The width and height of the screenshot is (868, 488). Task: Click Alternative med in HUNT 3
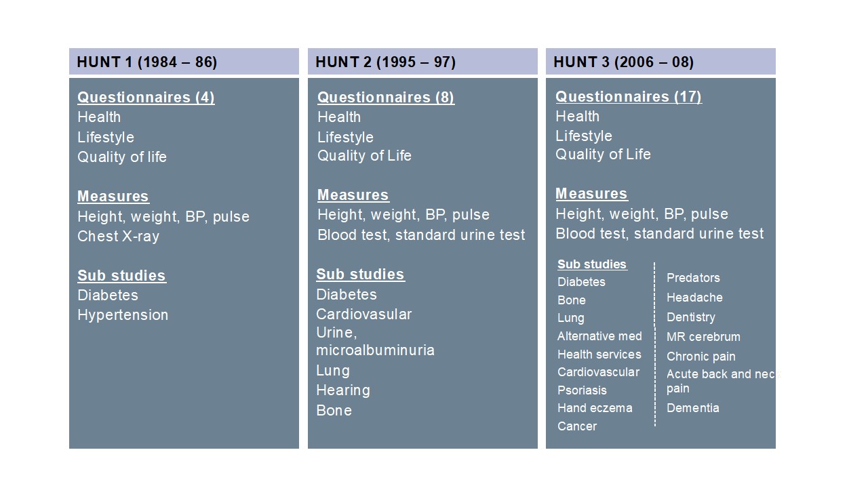(x=599, y=336)
